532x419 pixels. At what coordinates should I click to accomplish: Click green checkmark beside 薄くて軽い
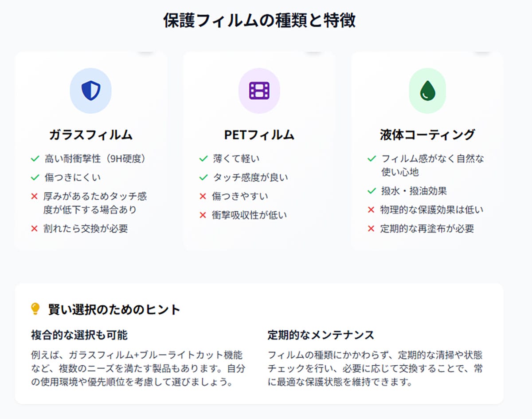(x=203, y=158)
